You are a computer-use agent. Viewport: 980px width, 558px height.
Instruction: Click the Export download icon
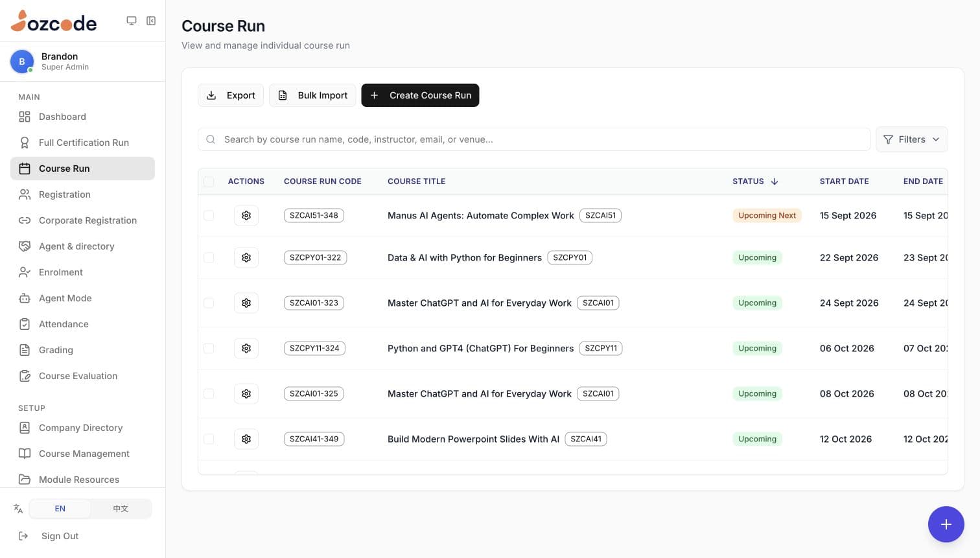pyautogui.click(x=211, y=95)
